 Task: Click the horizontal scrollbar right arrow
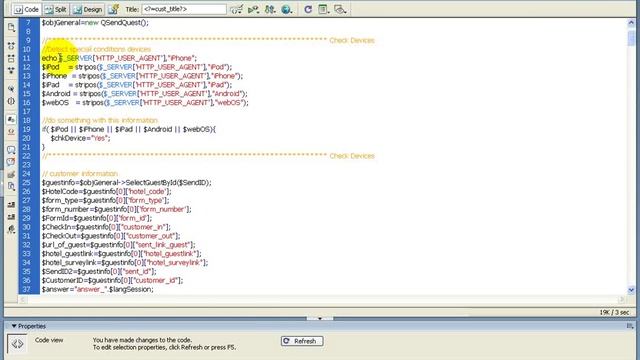tap(622, 300)
